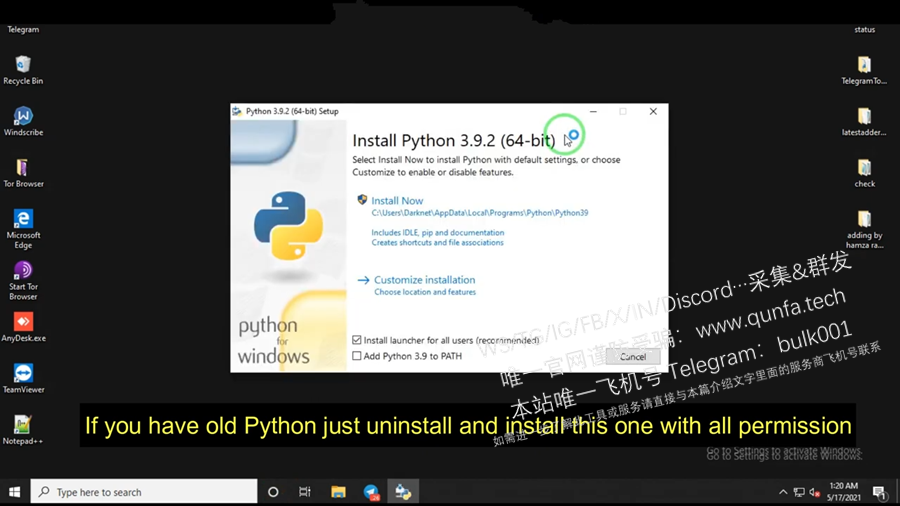Open Task View on the taskbar
This screenshot has width=900, height=506.
(x=305, y=492)
